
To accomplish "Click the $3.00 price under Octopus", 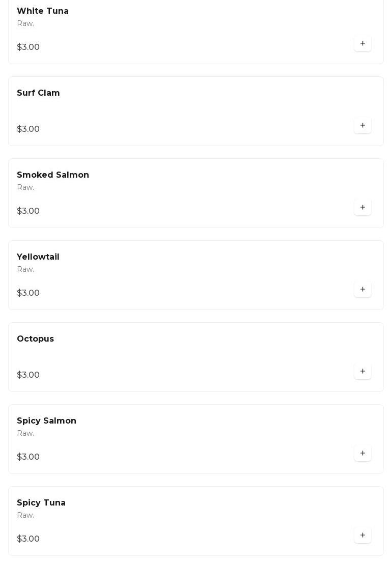I will (29, 375).
